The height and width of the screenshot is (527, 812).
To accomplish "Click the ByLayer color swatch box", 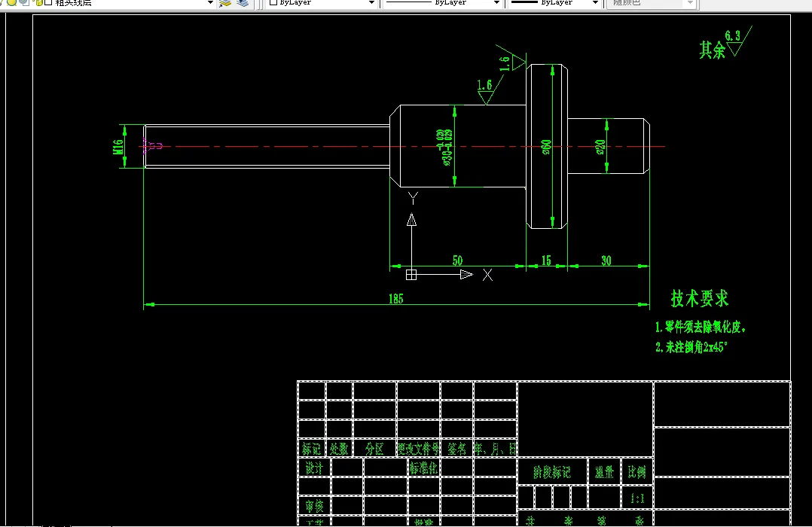I will tap(273, 2).
